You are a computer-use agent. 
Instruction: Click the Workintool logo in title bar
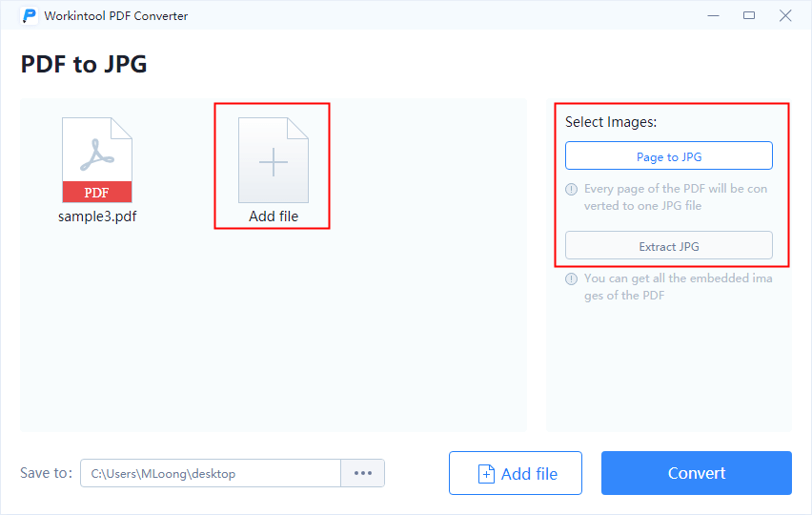[30, 15]
